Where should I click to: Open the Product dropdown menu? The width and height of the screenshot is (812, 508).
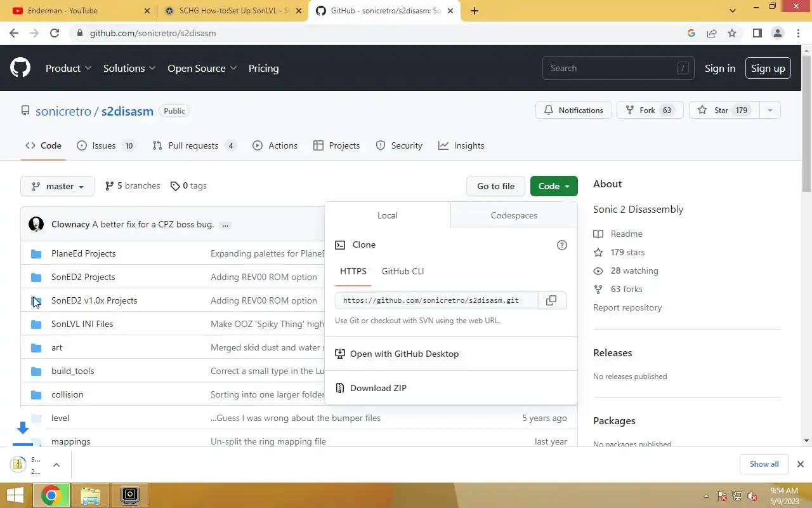tap(69, 68)
